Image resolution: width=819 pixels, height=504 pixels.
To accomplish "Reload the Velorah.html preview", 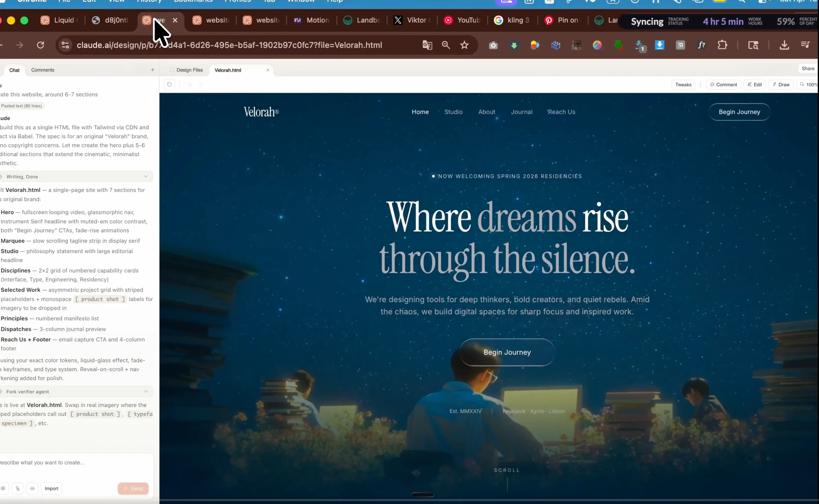I will 169,85.
